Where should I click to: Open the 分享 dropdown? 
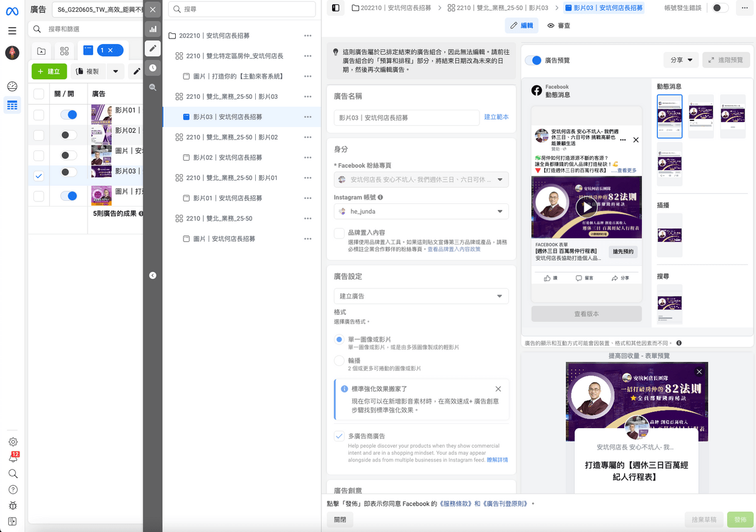click(680, 60)
